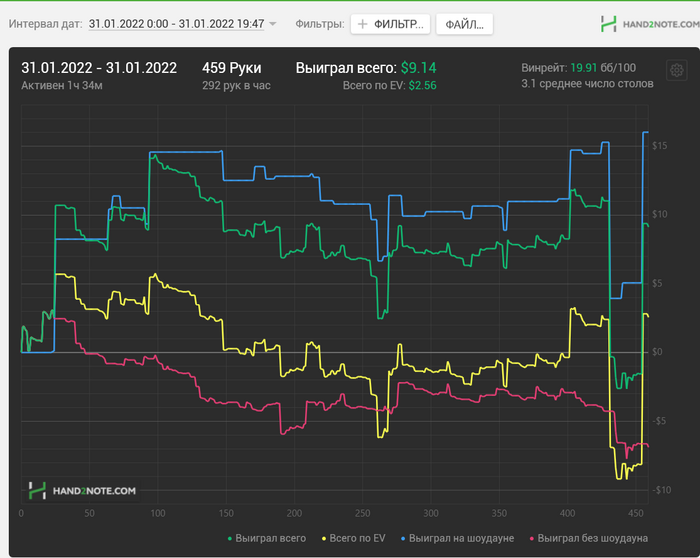This screenshot has width=700, height=558.
Task: Click the yellow dot of 'Всего по EV' legend
Action: coord(323,539)
